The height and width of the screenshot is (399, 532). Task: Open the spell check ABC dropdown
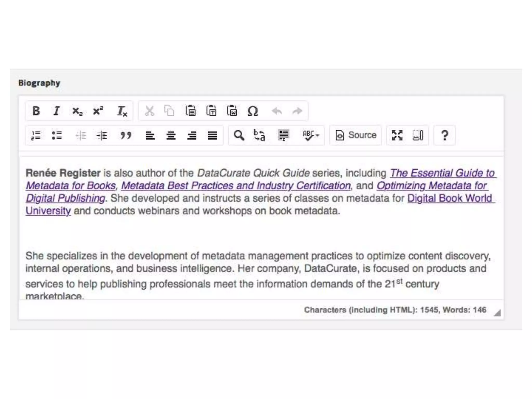(311, 135)
